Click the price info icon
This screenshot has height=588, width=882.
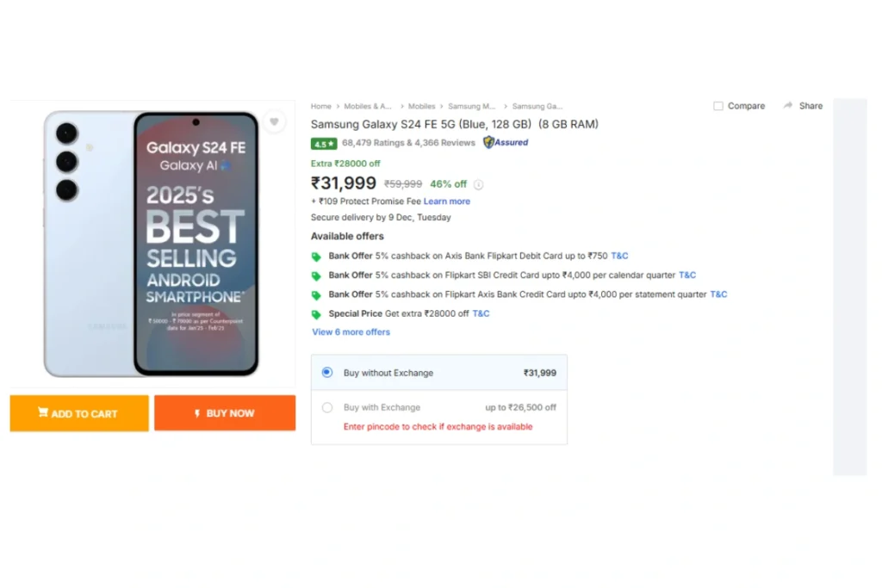tap(479, 184)
